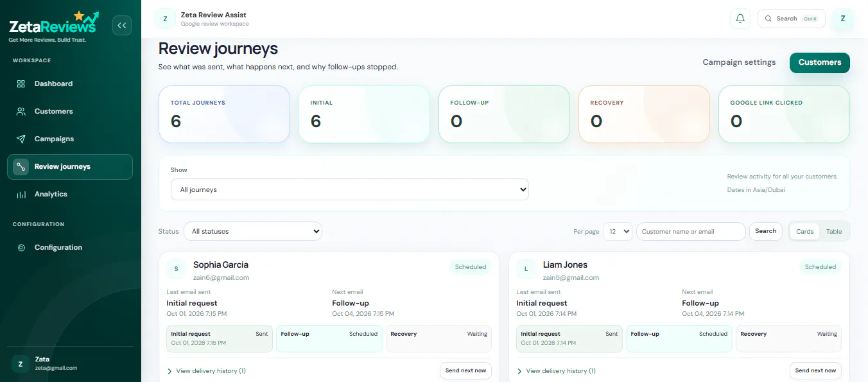Viewport: 868px width, 382px height.
Task: Click the Recovery stat card
Action: point(644,114)
